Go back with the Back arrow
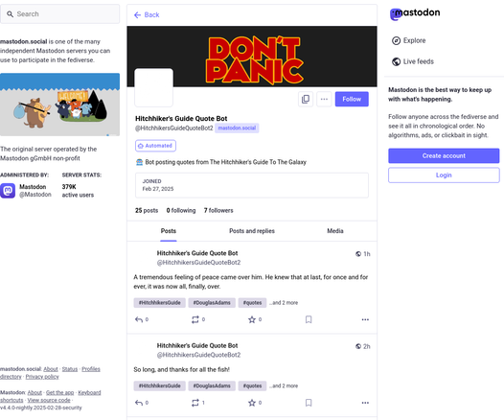The height and width of the screenshot is (420, 504). (147, 14)
